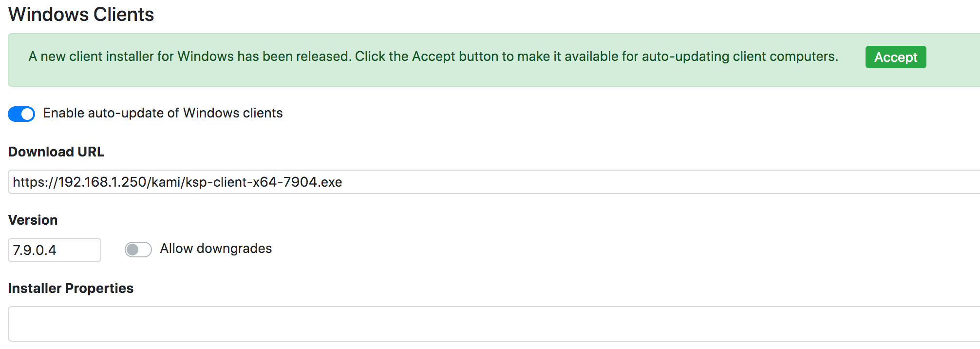980x349 pixels.
Task: Click the white knob of auto-update switch
Action: pos(27,114)
